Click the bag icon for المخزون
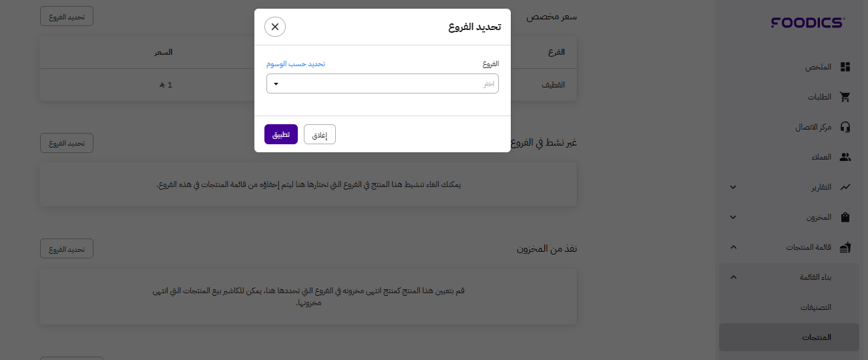Image resolution: width=868 pixels, height=360 pixels. pos(845,217)
